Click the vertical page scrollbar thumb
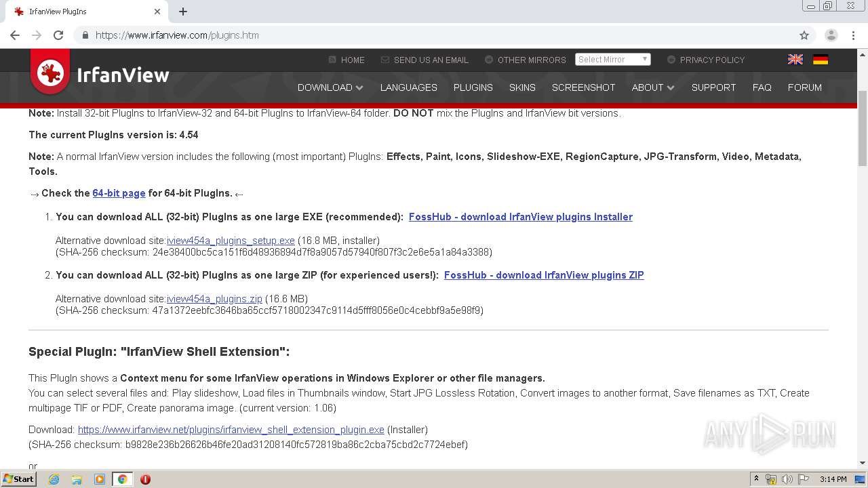 pos(863,127)
